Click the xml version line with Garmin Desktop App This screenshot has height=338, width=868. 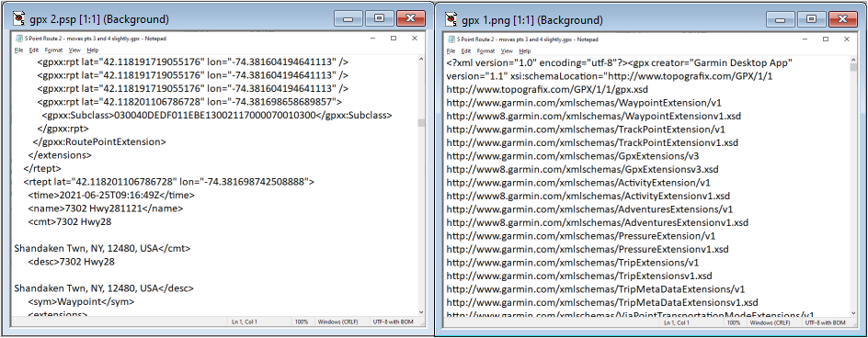620,62
